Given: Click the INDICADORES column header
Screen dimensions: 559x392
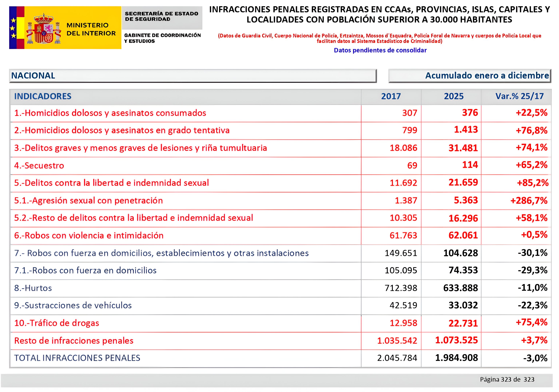Looking at the screenshot, I should [43, 96].
